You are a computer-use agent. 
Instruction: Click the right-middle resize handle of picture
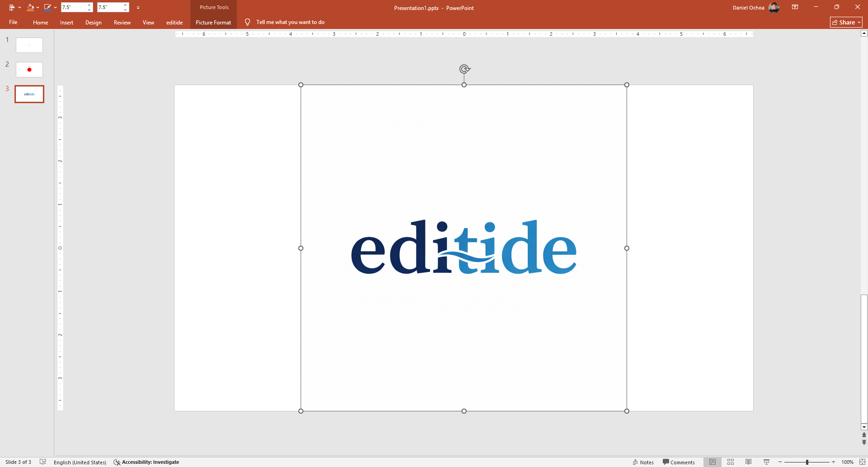click(x=627, y=248)
